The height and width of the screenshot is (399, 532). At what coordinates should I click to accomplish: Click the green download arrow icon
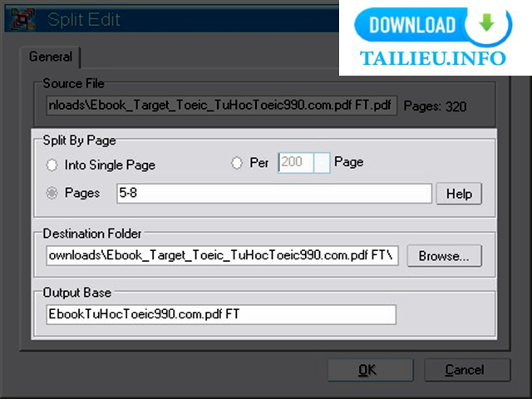486,22
